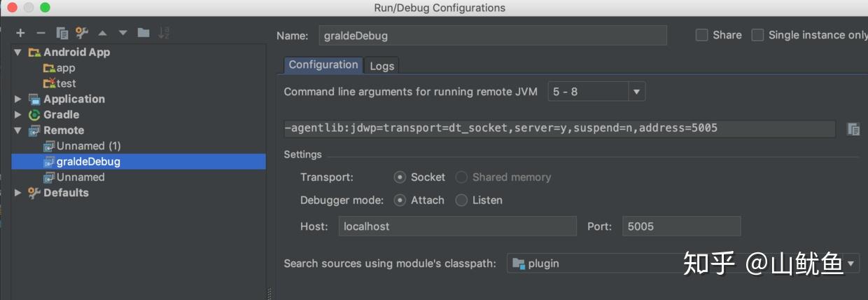The image size is (868, 300).
Task: Click the Host field containing localhost
Action: (x=458, y=226)
